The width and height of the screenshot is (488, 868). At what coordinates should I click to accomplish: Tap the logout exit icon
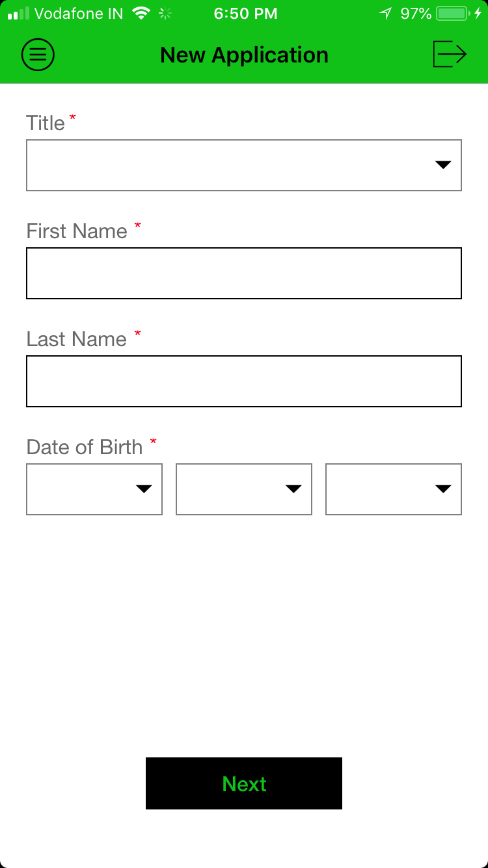point(450,54)
